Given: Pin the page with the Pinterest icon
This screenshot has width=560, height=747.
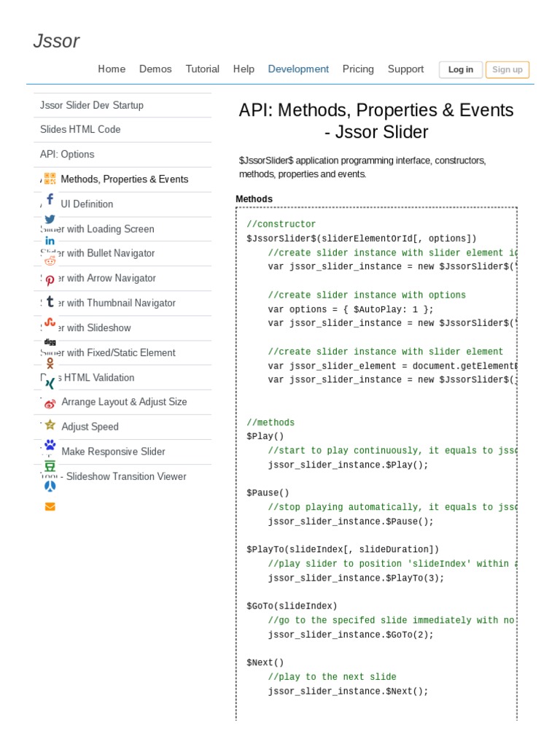Looking at the screenshot, I should 50,280.
